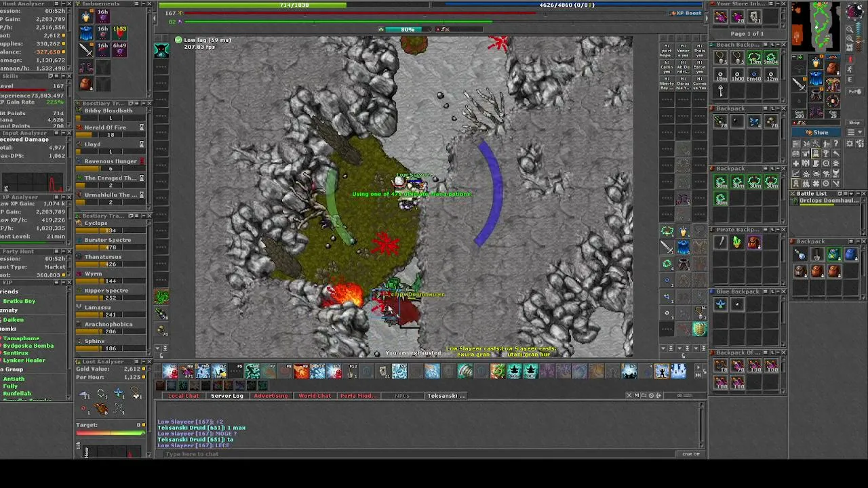Select the ring with 9m04 timer

click(771, 58)
